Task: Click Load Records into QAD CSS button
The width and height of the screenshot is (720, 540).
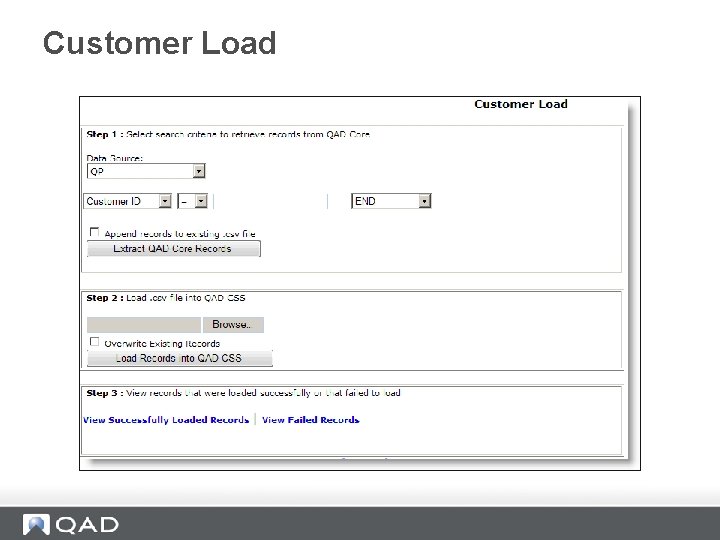Action: pyautogui.click(x=180, y=358)
